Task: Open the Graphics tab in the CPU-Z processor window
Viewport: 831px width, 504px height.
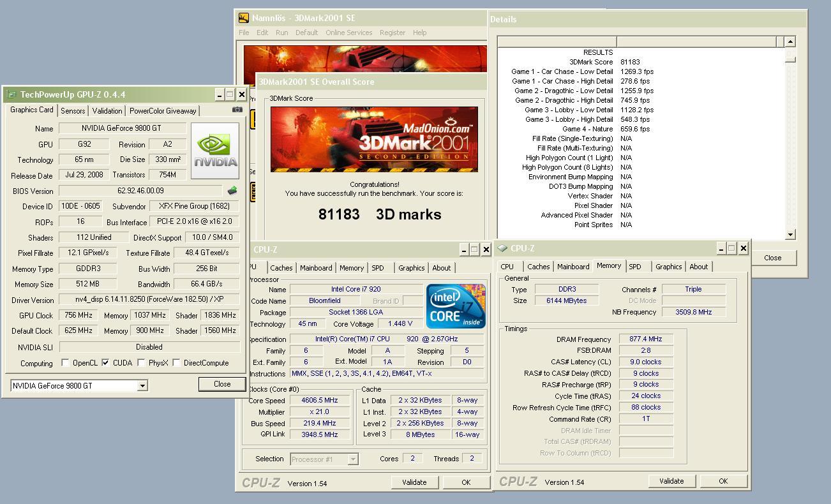Action: [x=411, y=268]
